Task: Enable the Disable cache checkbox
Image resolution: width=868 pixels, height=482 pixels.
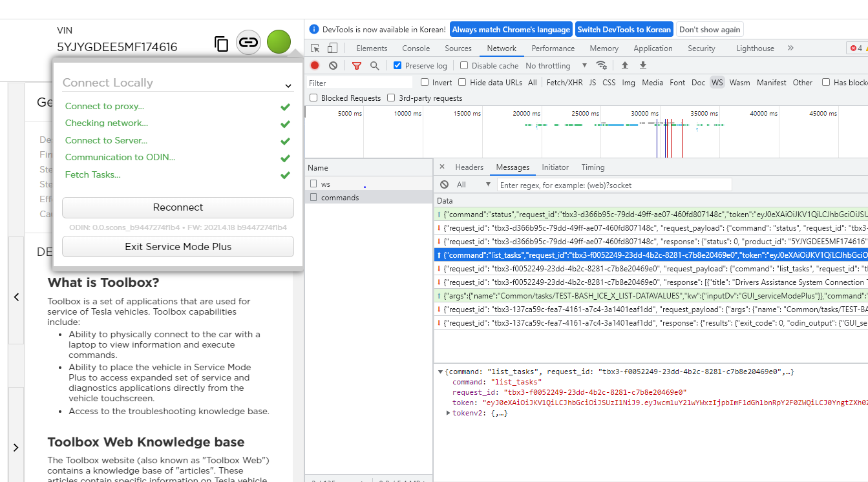Action: pyautogui.click(x=464, y=65)
